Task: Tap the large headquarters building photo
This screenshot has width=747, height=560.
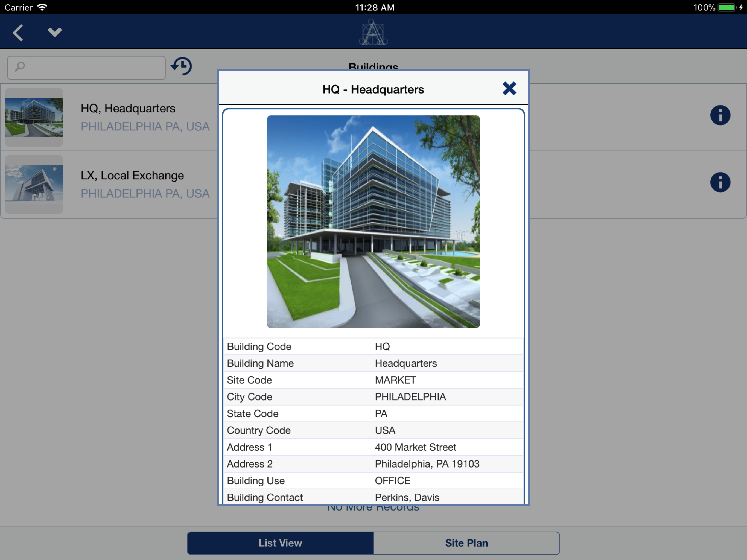Action: click(373, 221)
